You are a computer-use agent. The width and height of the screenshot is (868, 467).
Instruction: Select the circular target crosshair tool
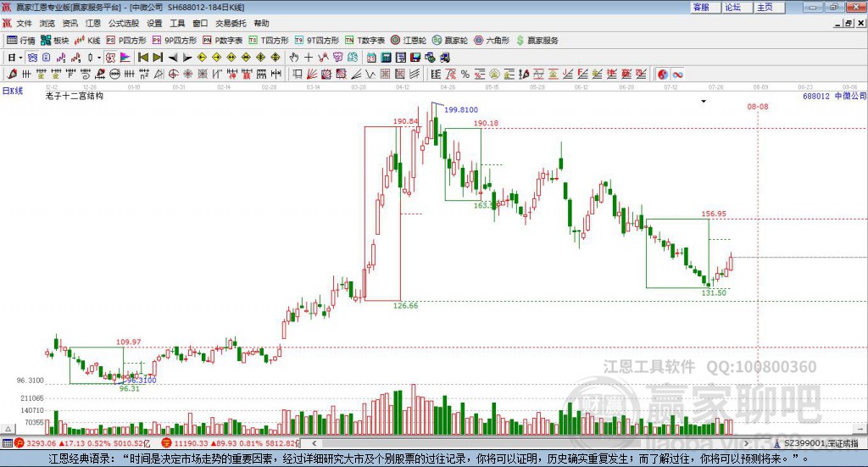pos(173,74)
